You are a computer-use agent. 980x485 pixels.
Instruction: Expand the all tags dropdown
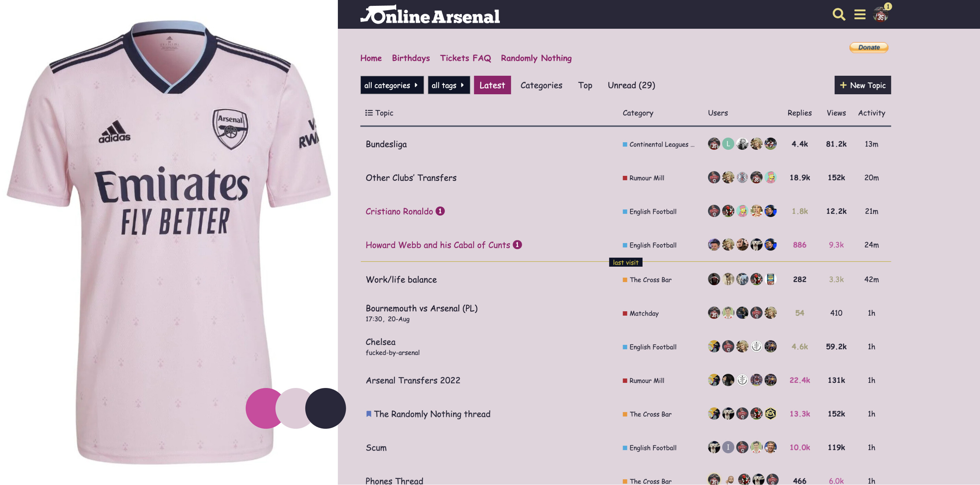(449, 85)
